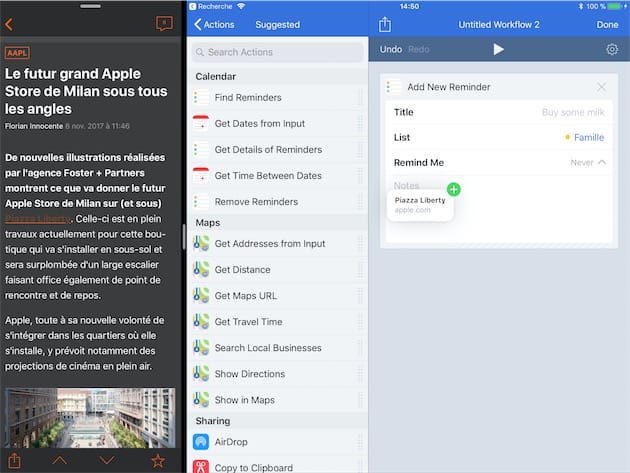The height and width of the screenshot is (473, 630).
Task: Select the Suggested tab
Action: click(x=278, y=25)
